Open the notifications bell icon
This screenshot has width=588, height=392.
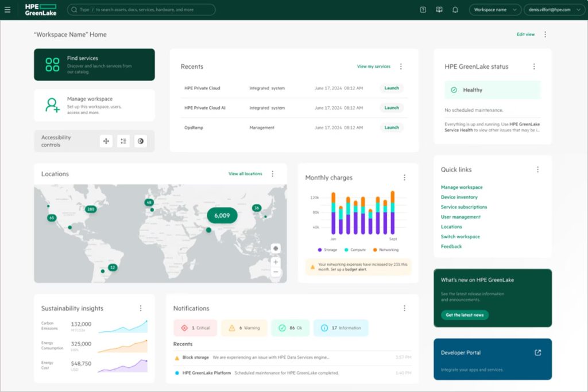pos(455,10)
